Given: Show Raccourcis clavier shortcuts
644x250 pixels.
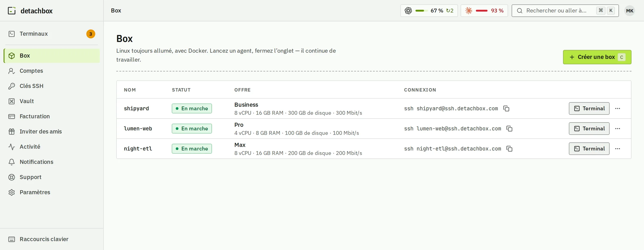Looking at the screenshot, I should [x=52, y=239].
